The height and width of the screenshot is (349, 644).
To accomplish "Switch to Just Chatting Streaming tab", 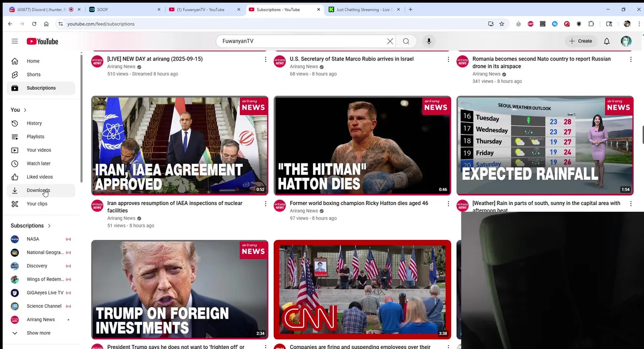I will tap(365, 9).
